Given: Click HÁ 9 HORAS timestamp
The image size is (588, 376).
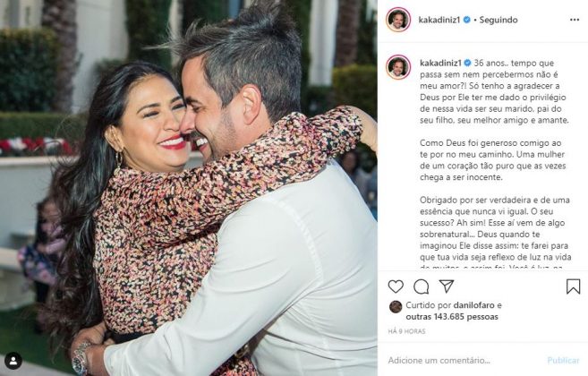Looking at the screenshot, I should pyautogui.click(x=406, y=331).
